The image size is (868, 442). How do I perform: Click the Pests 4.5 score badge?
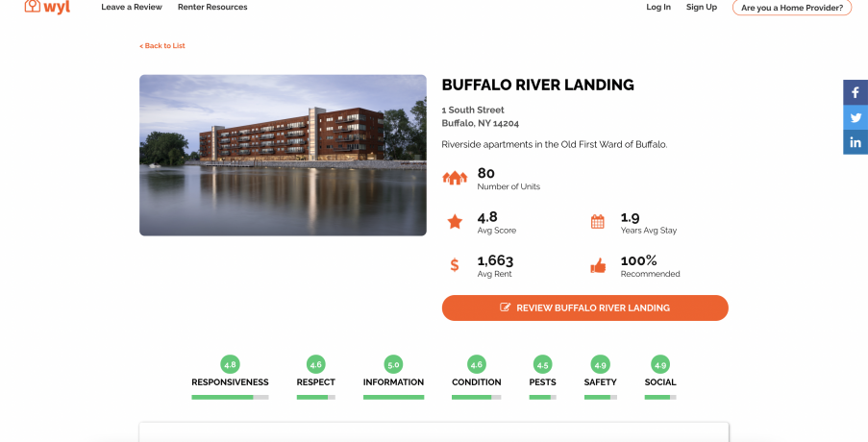tap(542, 365)
